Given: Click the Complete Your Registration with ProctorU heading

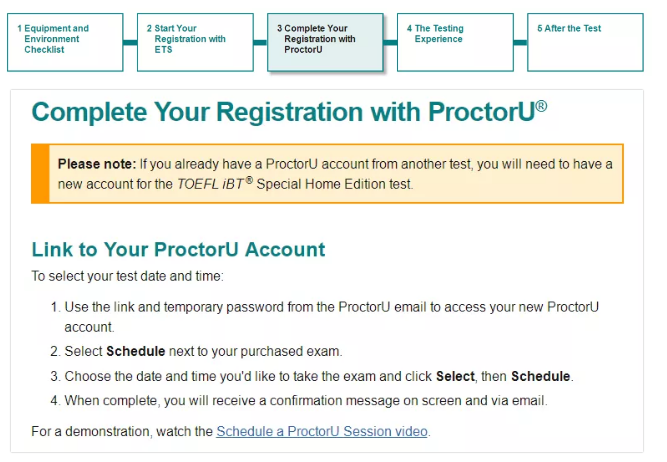Looking at the screenshot, I should pos(289,112).
